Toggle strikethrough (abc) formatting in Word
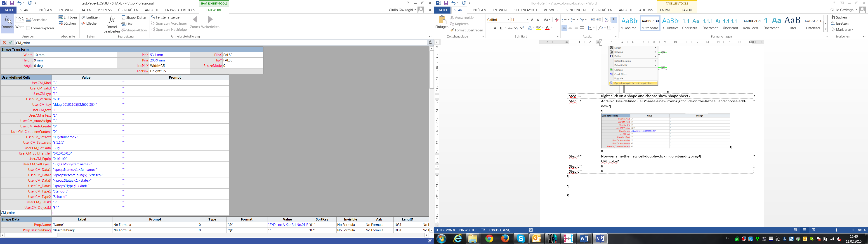The image size is (868, 244). pyautogui.click(x=510, y=28)
